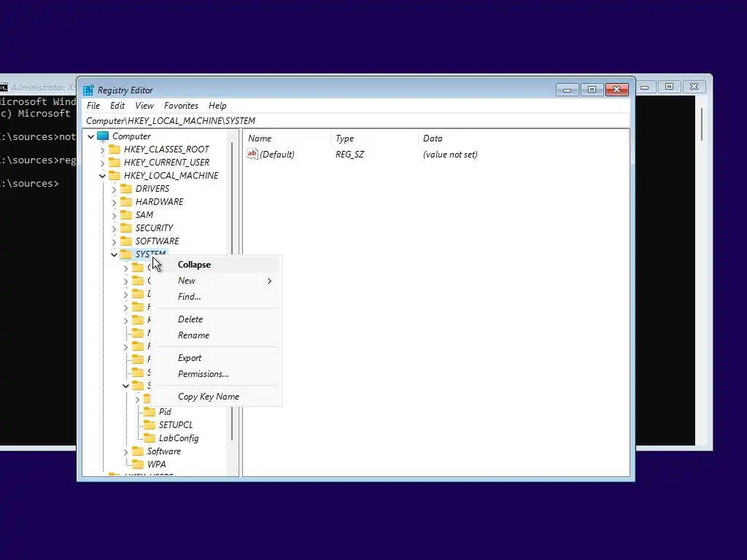Select the SETUPCL key label
This screenshot has width=747, height=560.
coord(176,425)
